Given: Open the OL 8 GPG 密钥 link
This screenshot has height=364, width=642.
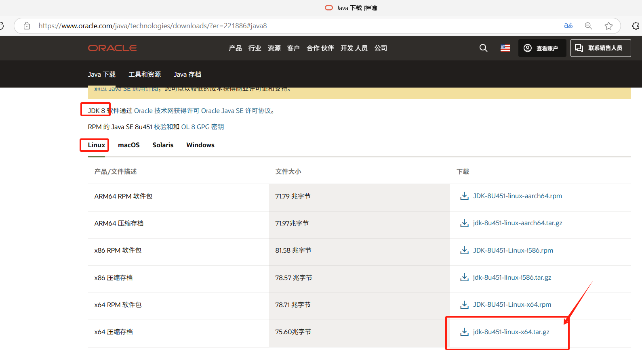Looking at the screenshot, I should [x=202, y=127].
